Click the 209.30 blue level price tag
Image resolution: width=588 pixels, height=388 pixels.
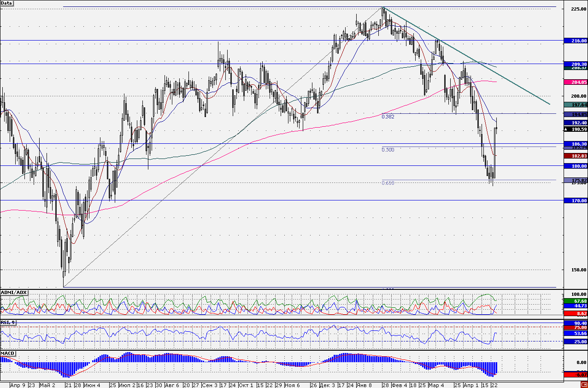pyautogui.click(x=576, y=64)
